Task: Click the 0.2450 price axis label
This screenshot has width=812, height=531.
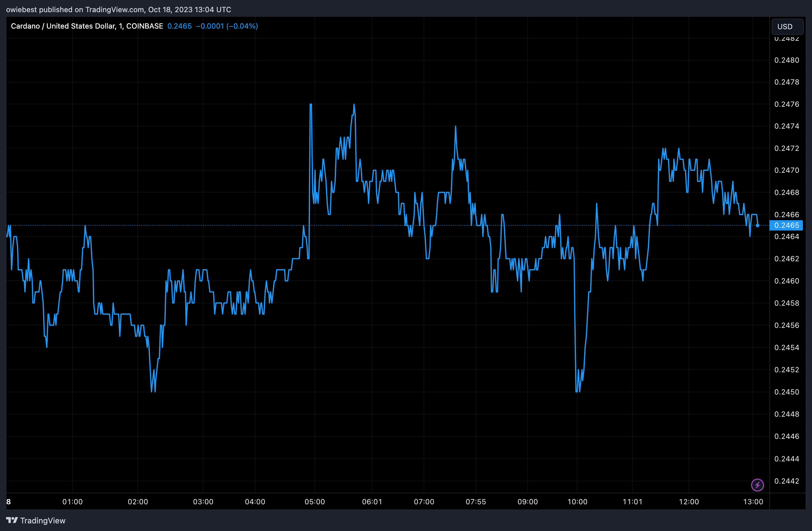Action: (787, 392)
